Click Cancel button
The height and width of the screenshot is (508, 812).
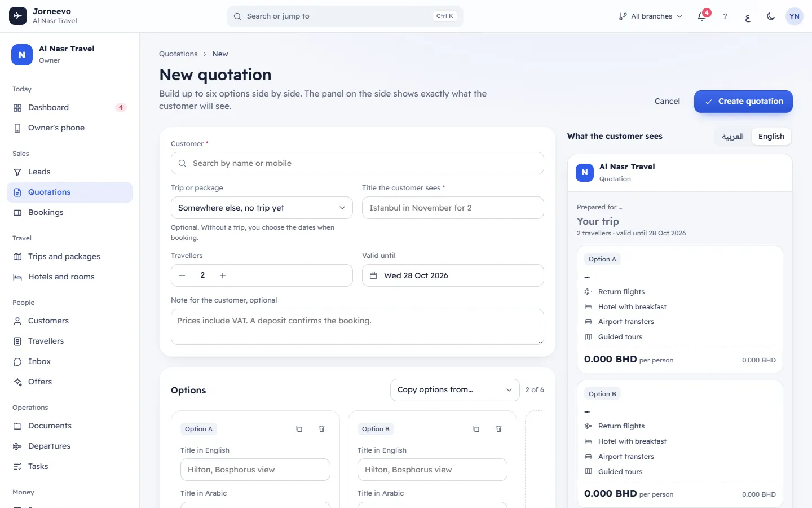click(x=667, y=102)
